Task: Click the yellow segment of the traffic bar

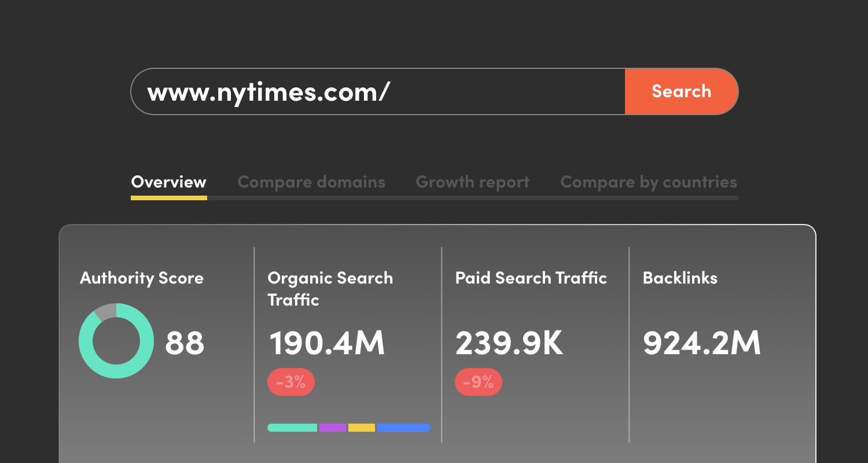Action: 361,427
